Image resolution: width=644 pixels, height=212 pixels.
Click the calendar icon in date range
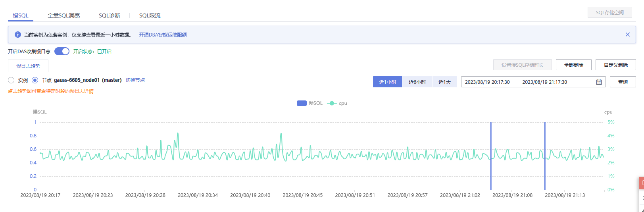click(599, 82)
